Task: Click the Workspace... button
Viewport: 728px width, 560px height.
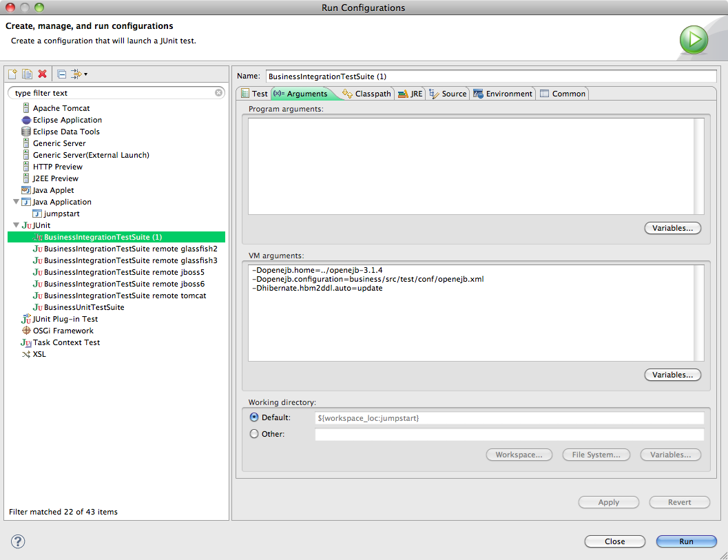Action: [x=519, y=455]
